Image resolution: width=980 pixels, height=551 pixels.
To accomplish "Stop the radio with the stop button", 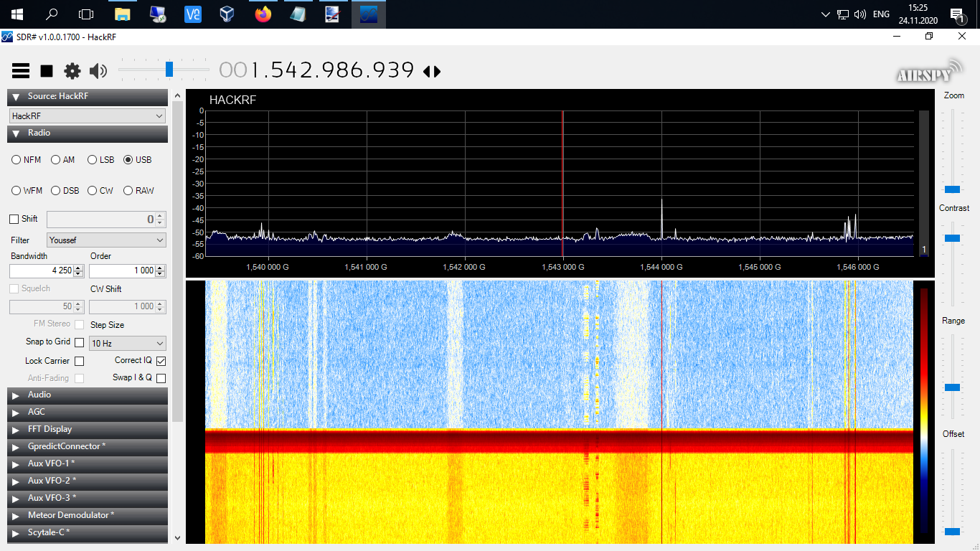I will click(47, 70).
